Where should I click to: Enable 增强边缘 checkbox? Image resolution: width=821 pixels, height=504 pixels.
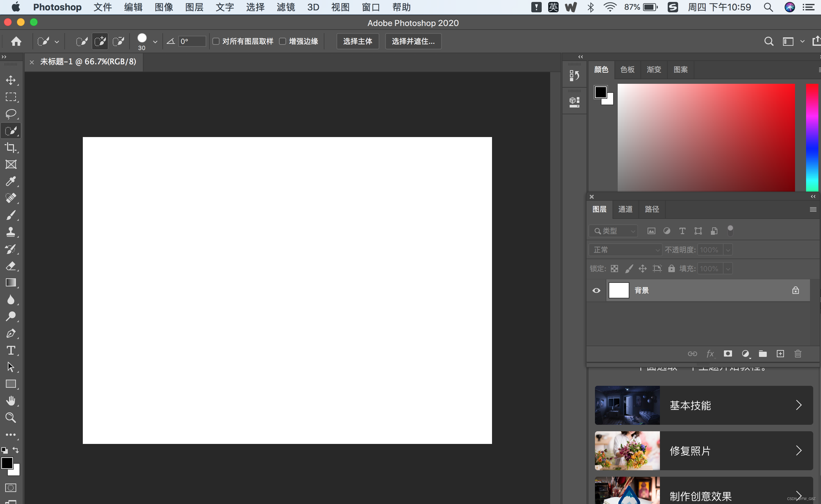pos(282,41)
